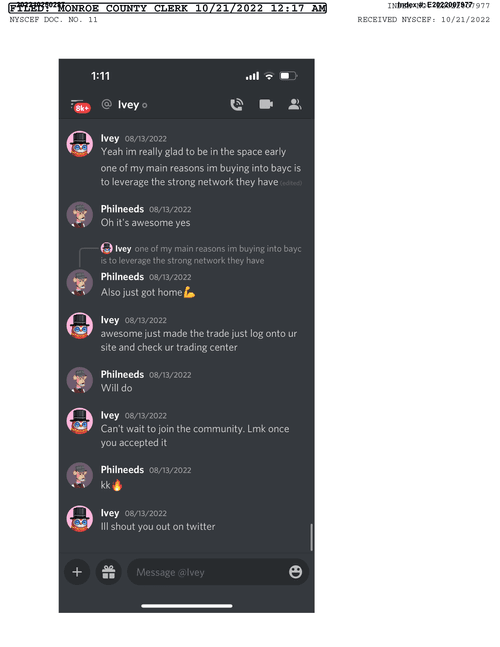Viewport: 500px width, 647px height.
Task: Select Philneeds username above 'Will do'
Action: coord(122,374)
